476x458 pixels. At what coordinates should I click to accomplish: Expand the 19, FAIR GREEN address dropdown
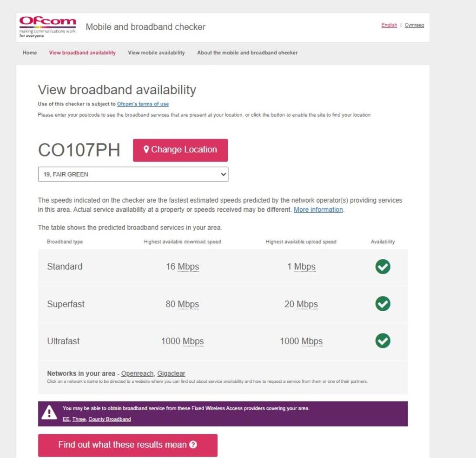(x=133, y=174)
